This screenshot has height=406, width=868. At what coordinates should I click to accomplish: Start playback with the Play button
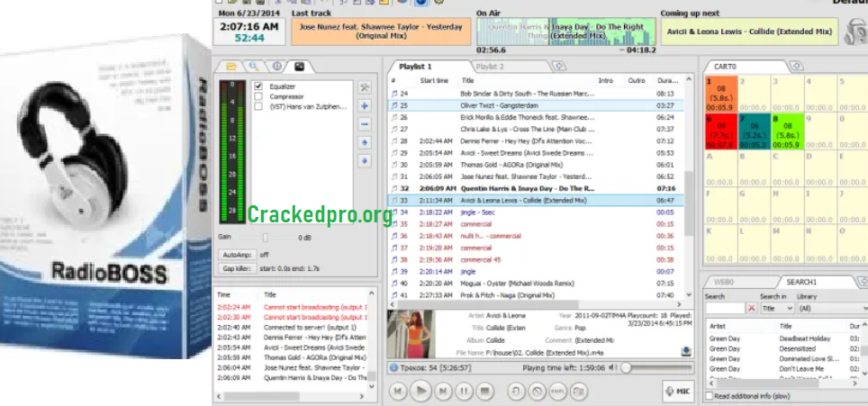coord(420,392)
